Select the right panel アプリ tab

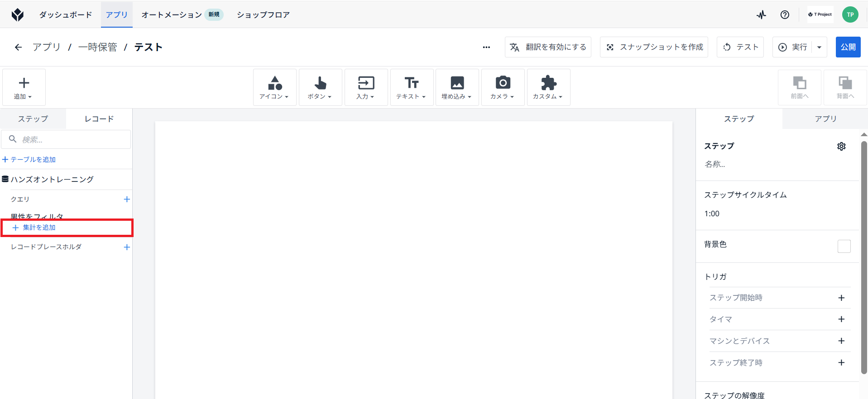(825, 119)
